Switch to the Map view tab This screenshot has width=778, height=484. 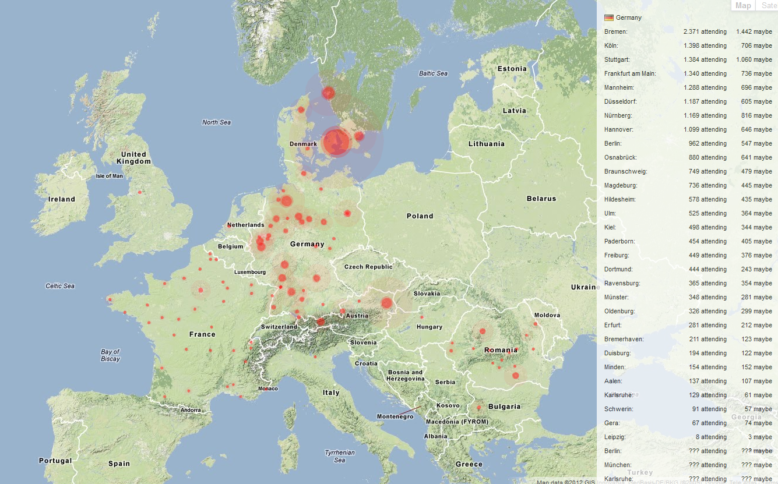742,6
